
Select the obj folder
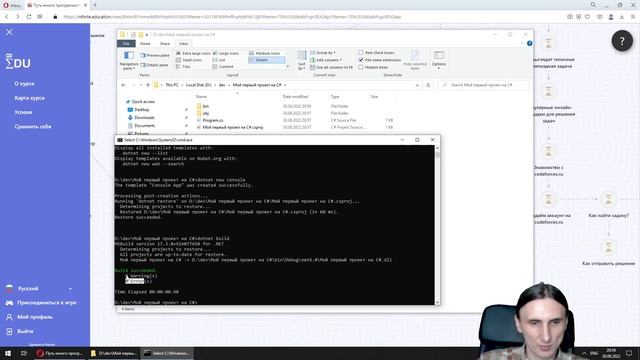pos(206,113)
